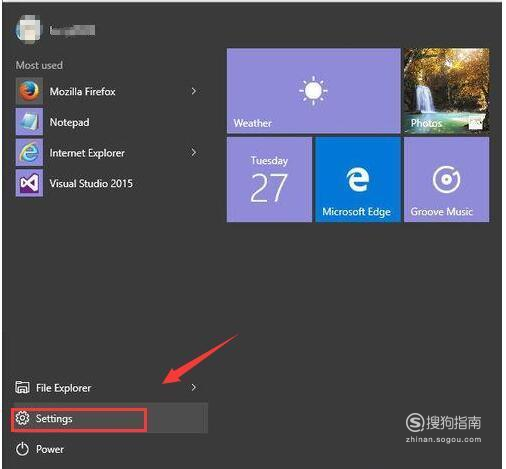Screen dimensions: 506x469
Task: Click the Internet Explorer icon
Action: point(29,152)
